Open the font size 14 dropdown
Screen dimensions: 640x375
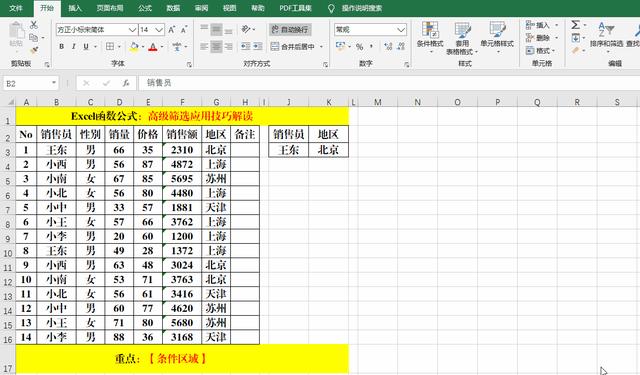[159, 30]
